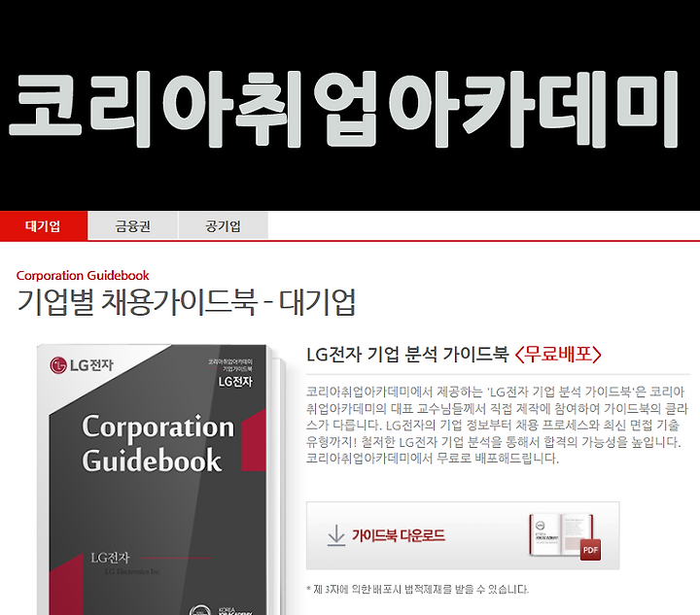Click the guidebook description paragraph
This screenshot has width=700, height=615.
click(x=498, y=425)
